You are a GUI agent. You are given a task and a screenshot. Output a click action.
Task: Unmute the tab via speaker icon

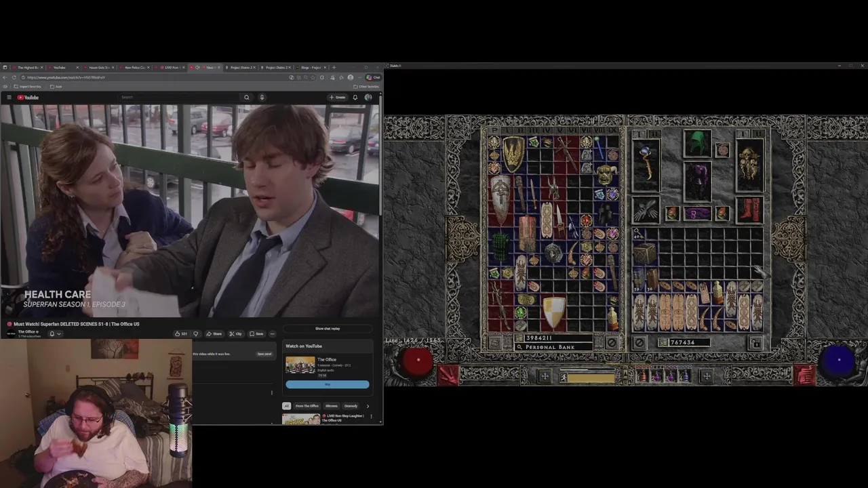tap(197, 67)
